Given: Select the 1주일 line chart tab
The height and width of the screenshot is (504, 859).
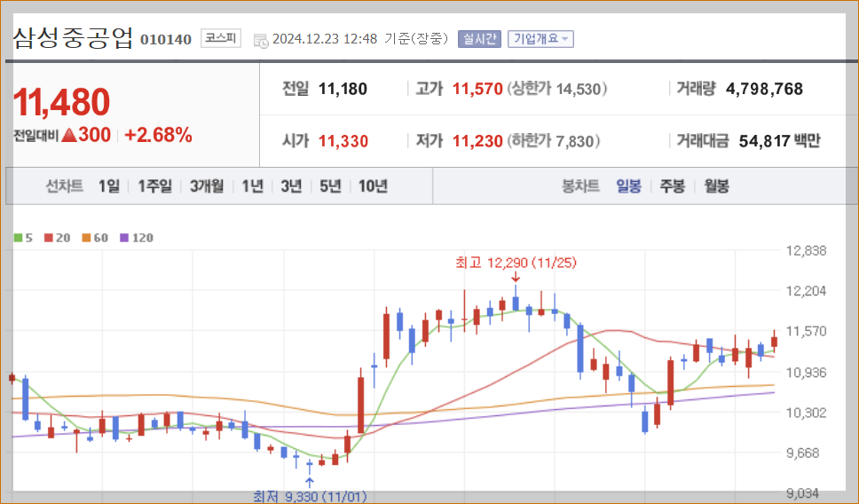Looking at the screenshot, I should (x=154, y=186).
